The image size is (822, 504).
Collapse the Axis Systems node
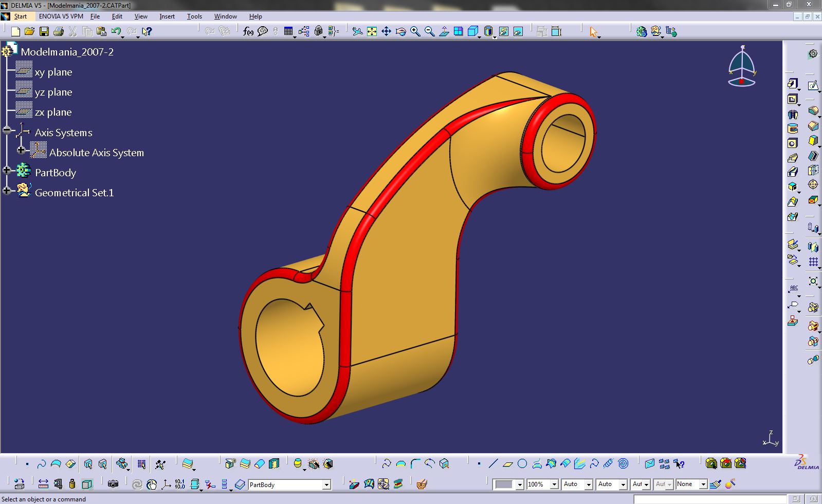[x=7, y=130]
